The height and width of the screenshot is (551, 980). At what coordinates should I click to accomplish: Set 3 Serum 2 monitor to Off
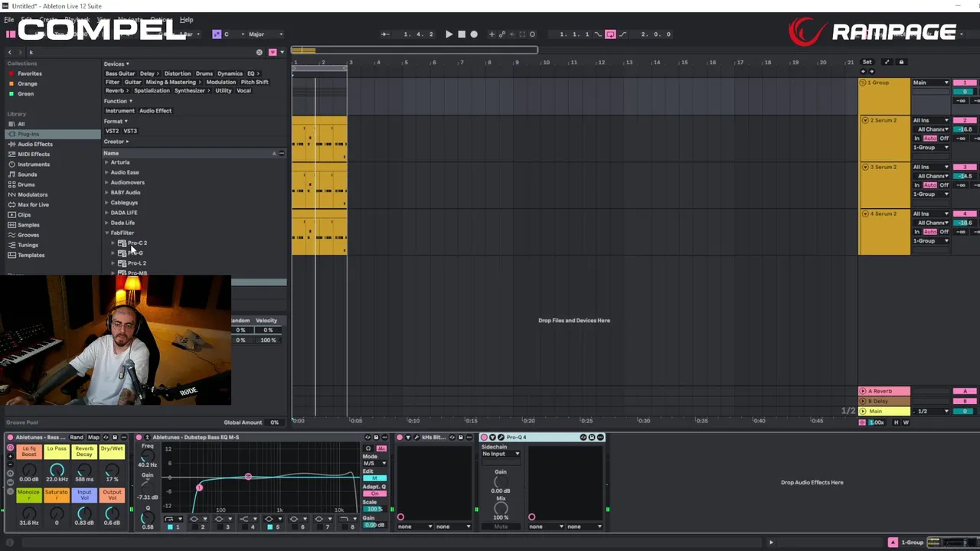coord(944,185)
